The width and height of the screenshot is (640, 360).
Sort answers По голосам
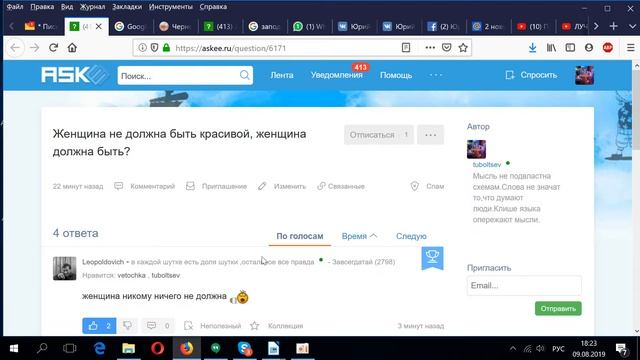pyautogui.click(x=300, y=236)
